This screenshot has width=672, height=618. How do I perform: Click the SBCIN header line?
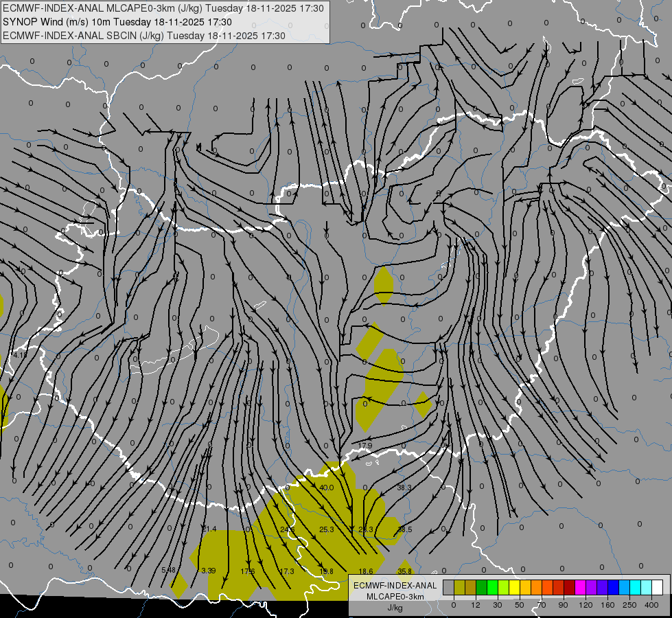(x=144, y=36)
